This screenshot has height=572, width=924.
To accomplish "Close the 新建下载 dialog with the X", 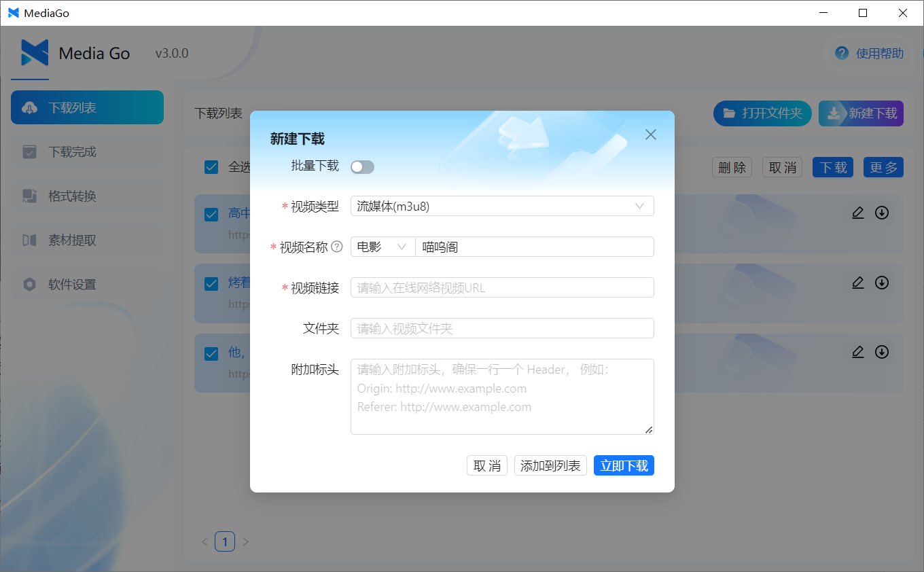I will (651, 135).
